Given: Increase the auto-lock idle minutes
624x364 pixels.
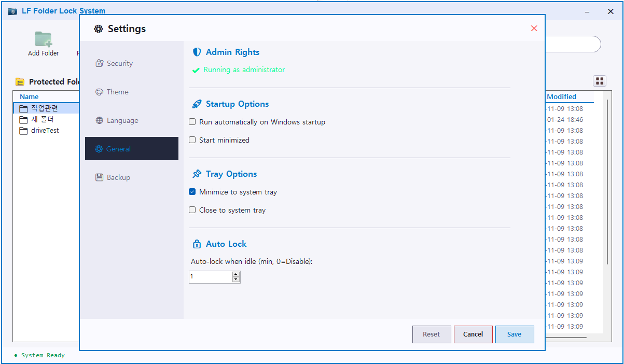Looking at the screenshot, I should (x=236, y=274).
